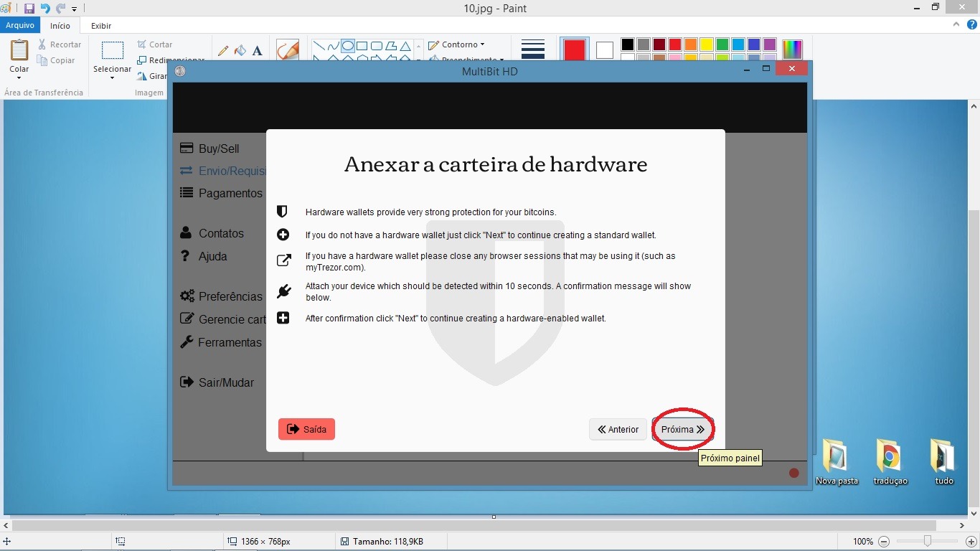
Task: Click the Edit colors rainbow icon
Action: pyautogui.click(x=792, y=49)
